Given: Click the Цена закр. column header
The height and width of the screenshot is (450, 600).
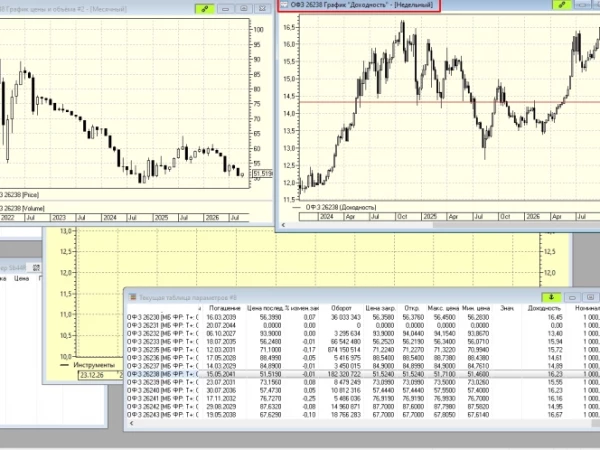Looking at the screenshot, I should pos(380,308).
